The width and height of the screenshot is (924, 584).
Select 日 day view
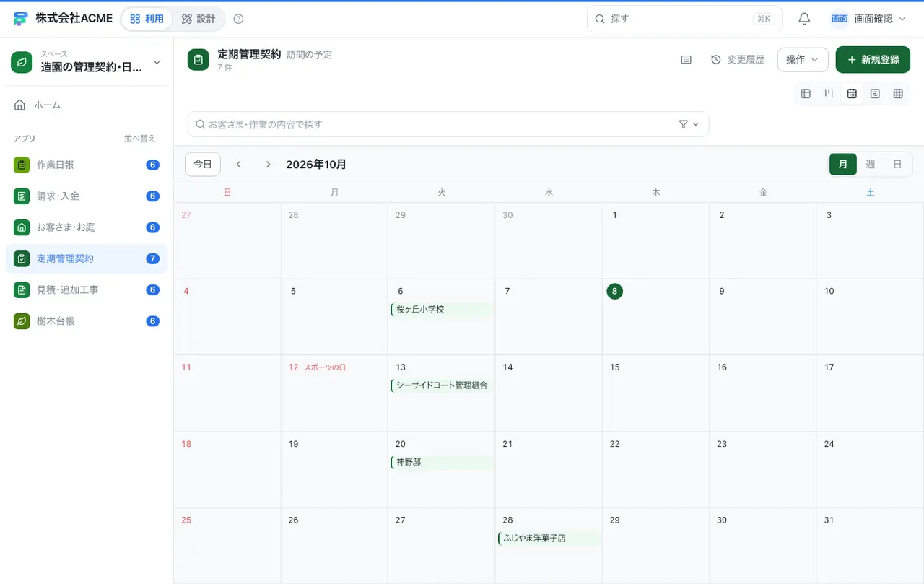pos(897,165)
